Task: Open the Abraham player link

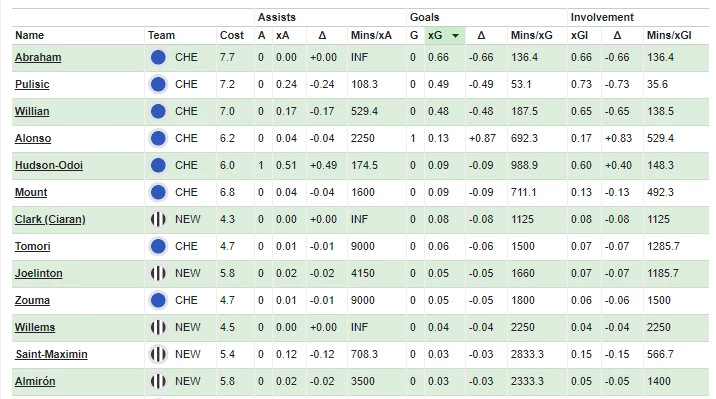Action: pos(38,58)
